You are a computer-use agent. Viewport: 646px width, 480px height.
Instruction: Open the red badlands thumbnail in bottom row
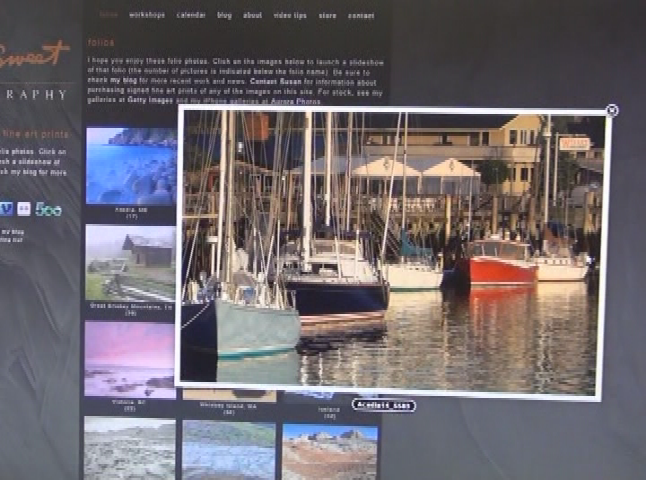pyautogui.click(x=330, y=452)
